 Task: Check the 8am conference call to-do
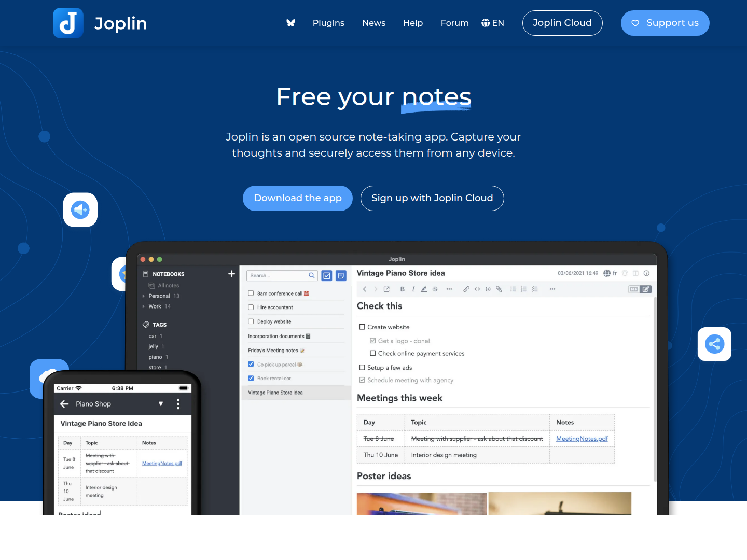click(251, 293)
